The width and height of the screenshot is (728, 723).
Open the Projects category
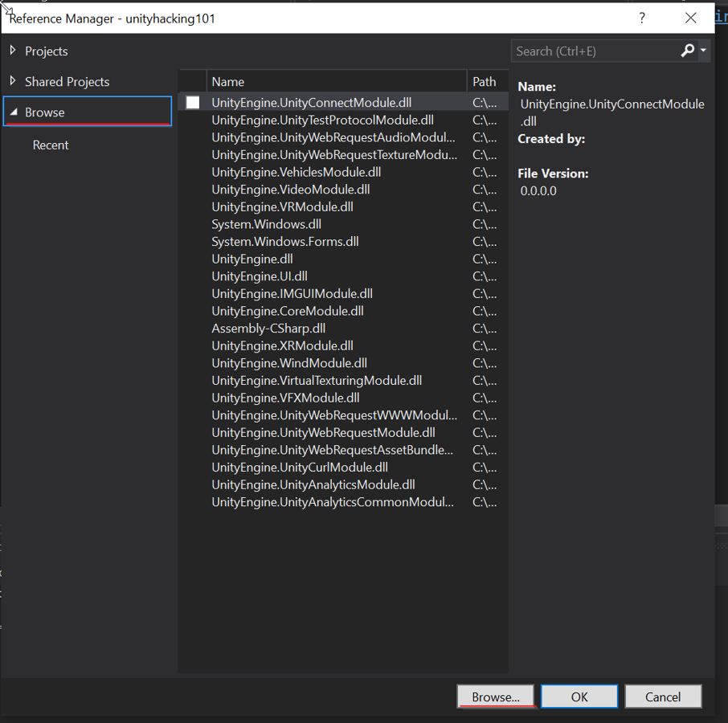[x=47, y=51]
